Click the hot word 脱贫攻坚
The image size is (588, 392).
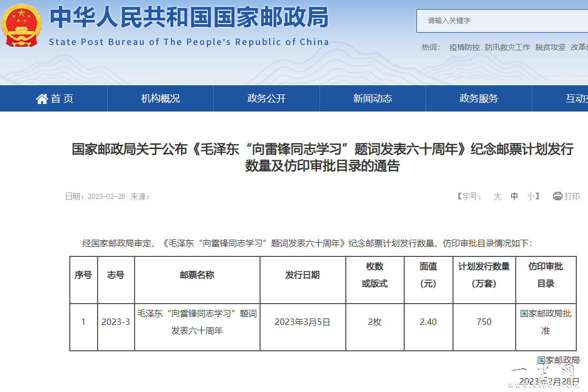(x=550, y=47)
